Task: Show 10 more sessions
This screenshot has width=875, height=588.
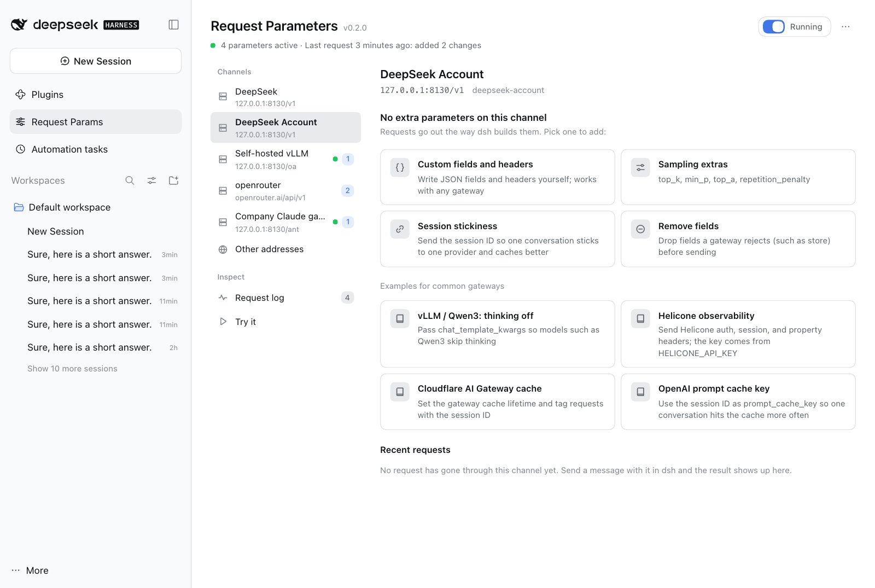Action: pos(72,369)
